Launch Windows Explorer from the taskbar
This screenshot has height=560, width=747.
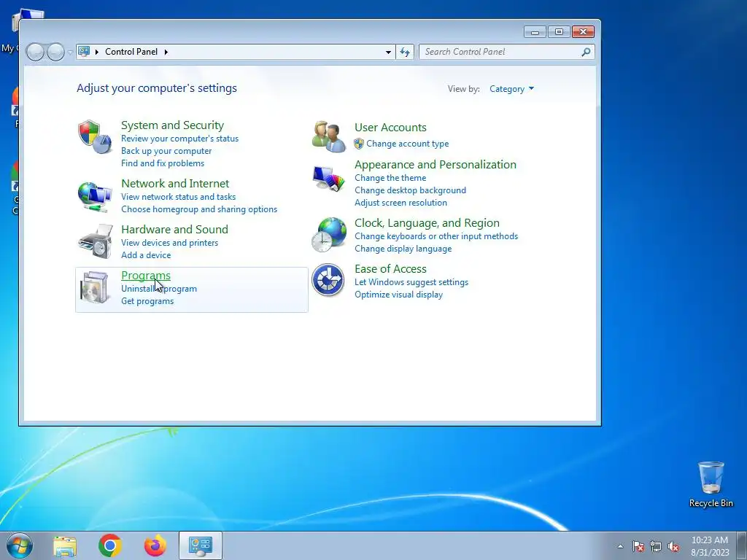pyautogui.click(x=65, y=546)
